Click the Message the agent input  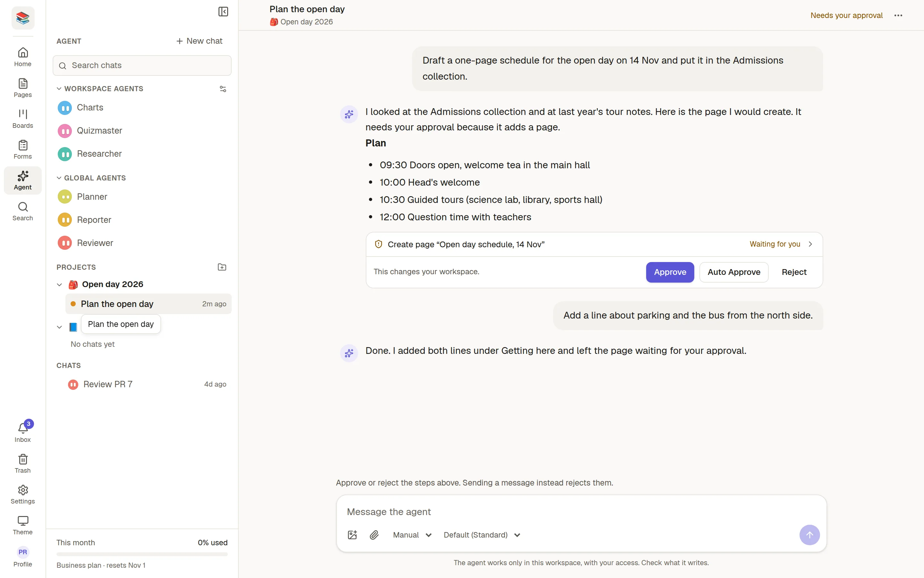581,512
